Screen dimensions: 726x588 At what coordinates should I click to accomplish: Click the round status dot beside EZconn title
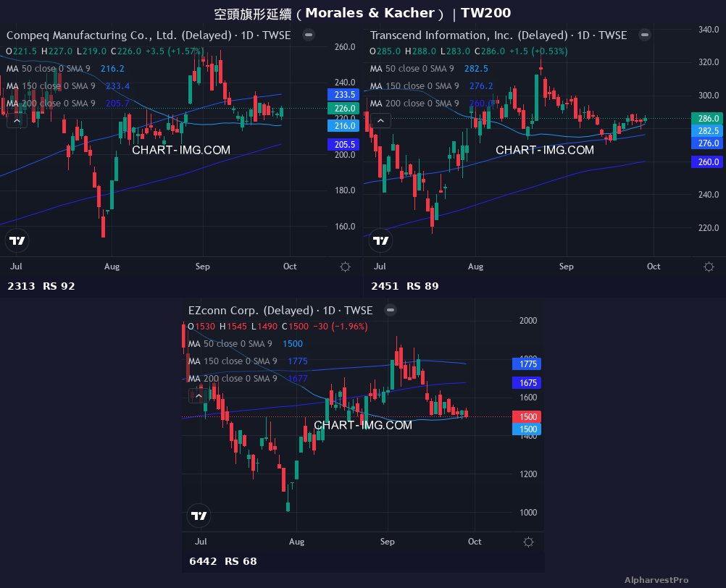(x=391, y=310)
